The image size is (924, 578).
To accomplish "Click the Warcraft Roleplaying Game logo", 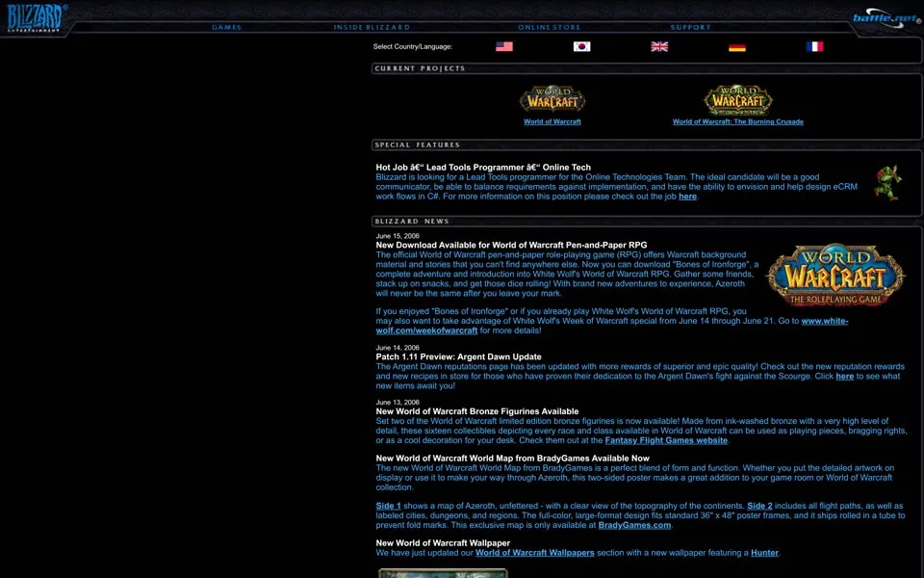I will pyautogui.click(x=835, y=275).
